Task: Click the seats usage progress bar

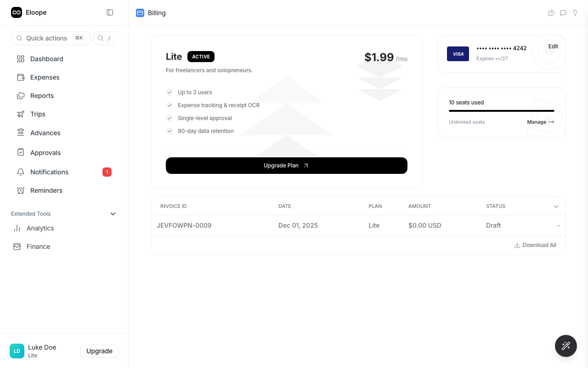Action: click(x=502, y=111)
